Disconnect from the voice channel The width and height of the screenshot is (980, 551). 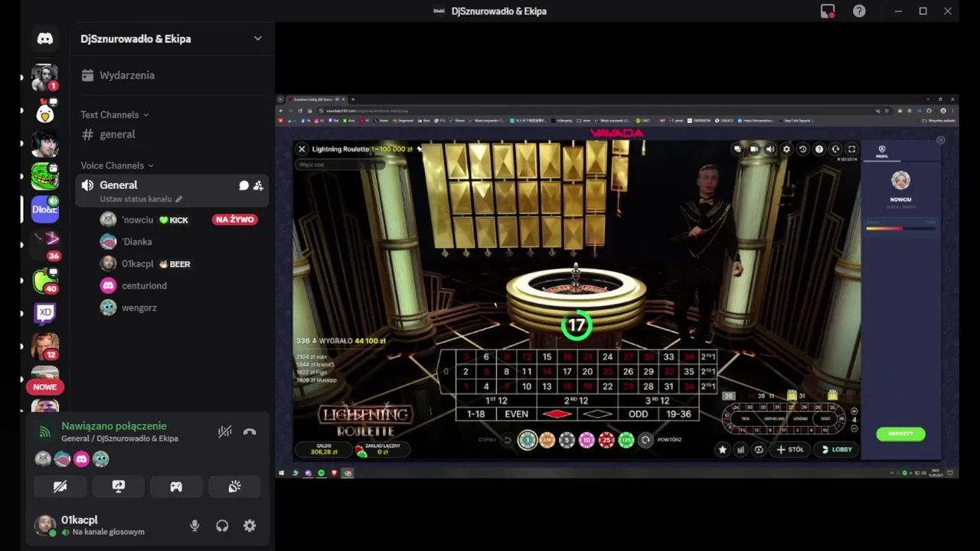pyautogui.click(x=250, y=432)
